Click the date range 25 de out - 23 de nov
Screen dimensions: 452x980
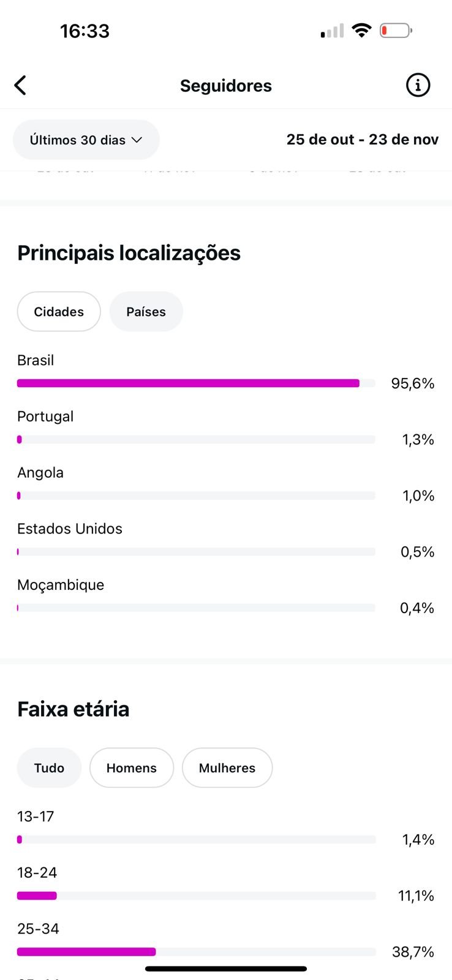click(x=362, y=140)
